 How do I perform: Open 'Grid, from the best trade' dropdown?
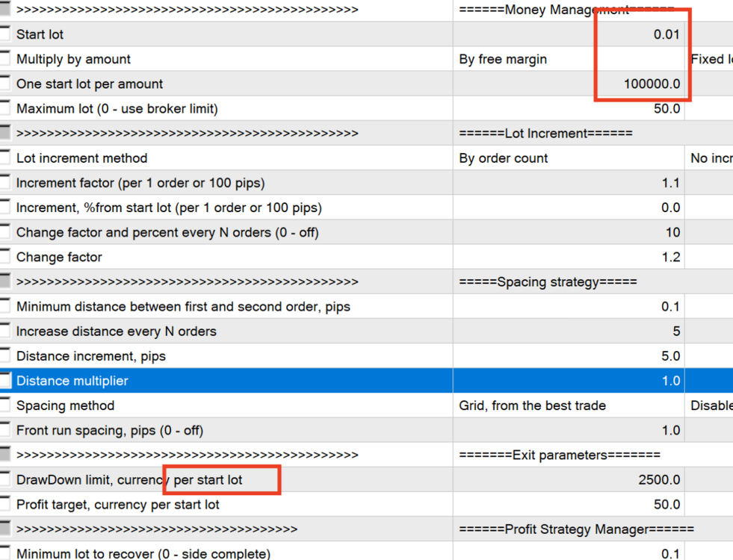click(569, 405)
